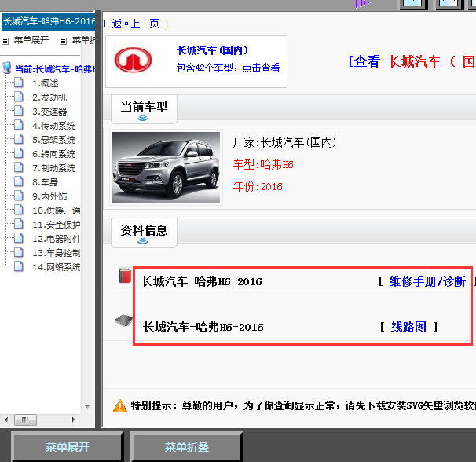Select 7.制动系统 entry

coord(53,168)
